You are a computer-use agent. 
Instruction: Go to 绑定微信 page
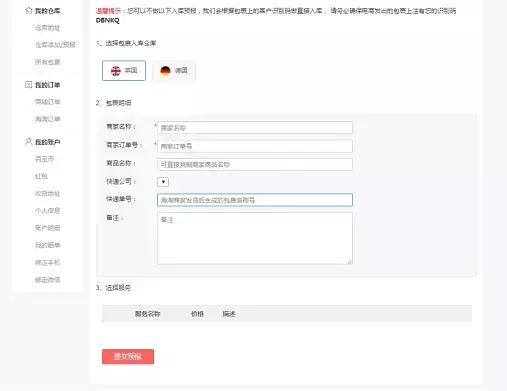point(48,280)
